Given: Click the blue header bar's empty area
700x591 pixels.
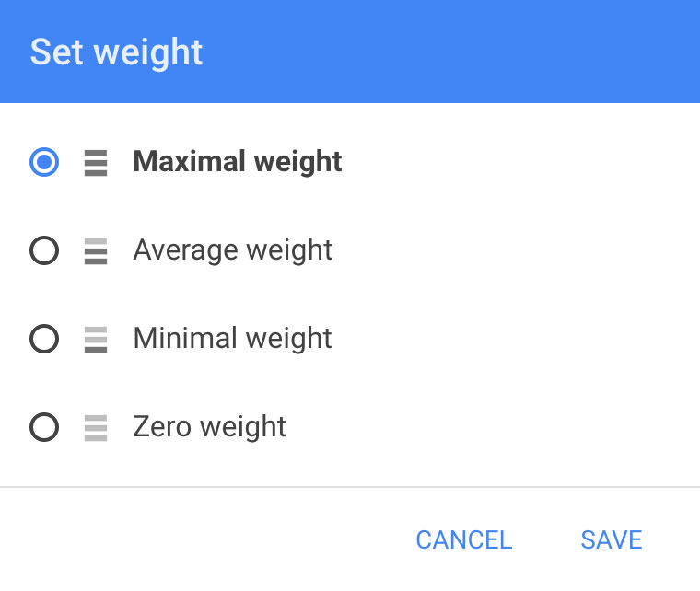Looking at the screenshot, I should (x=461, y=52).
